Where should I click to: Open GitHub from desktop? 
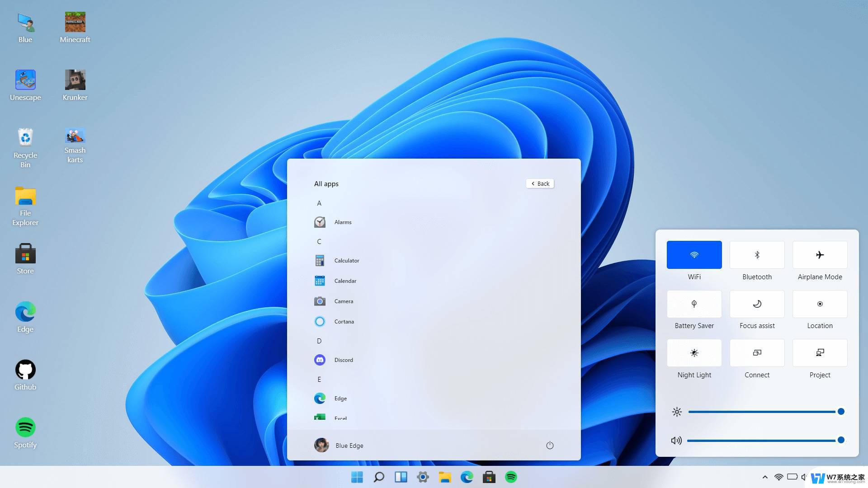coord(25,370)
